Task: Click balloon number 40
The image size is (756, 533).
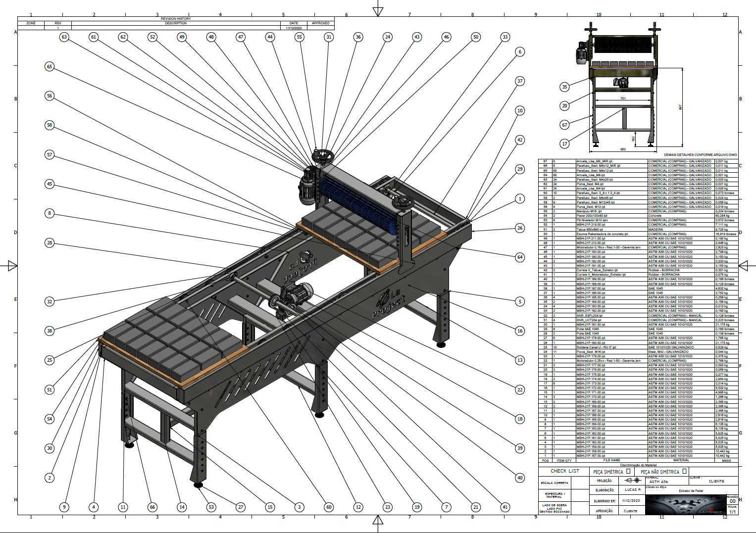Action: pos(520,478)
